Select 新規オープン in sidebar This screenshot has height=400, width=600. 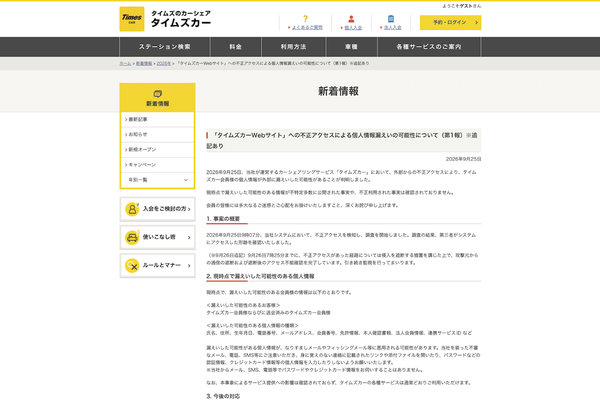[157, 150]
